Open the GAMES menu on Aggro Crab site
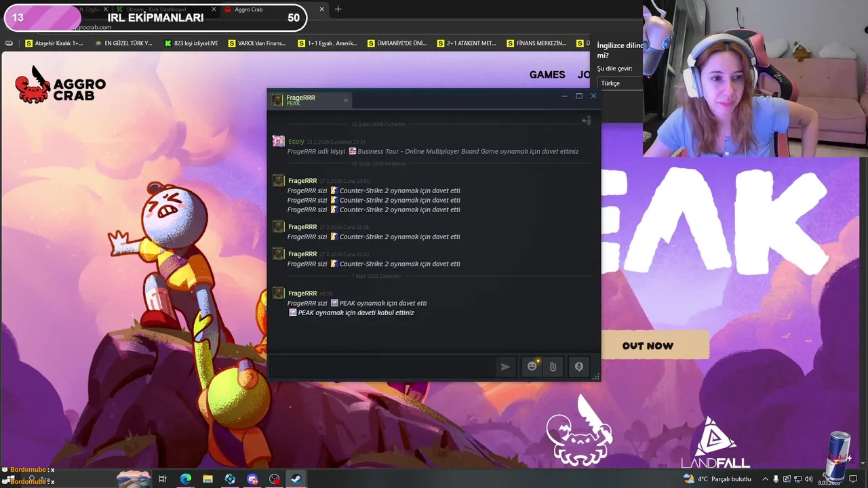This screenshot has width=868, height=488. (x=547, y=75)
